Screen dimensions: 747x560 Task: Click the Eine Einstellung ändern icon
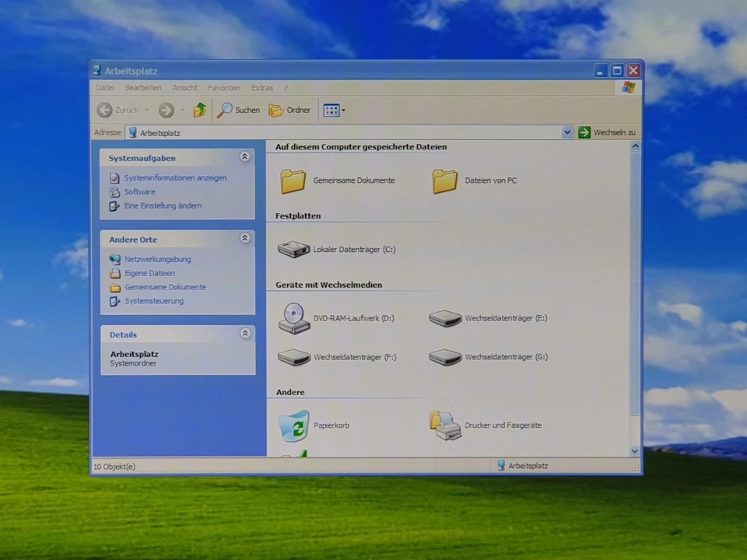pyautogui.click(x=114, y=206)
